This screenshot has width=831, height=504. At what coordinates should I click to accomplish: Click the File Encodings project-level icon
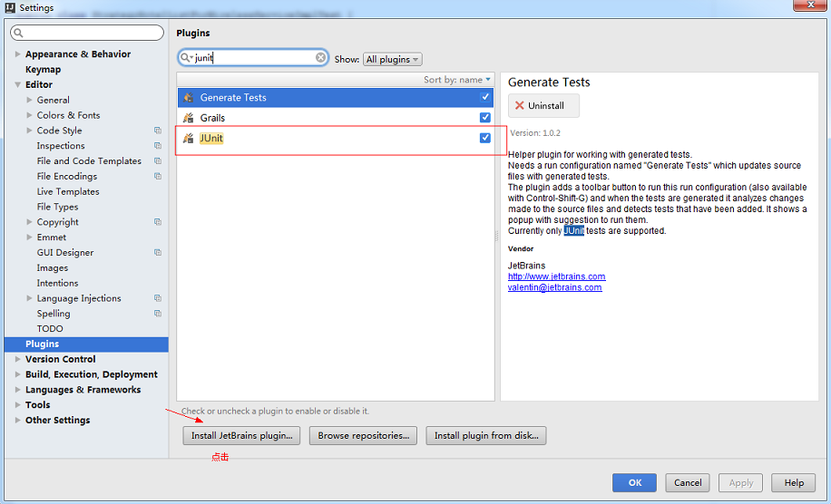click(x=158, y=176)
